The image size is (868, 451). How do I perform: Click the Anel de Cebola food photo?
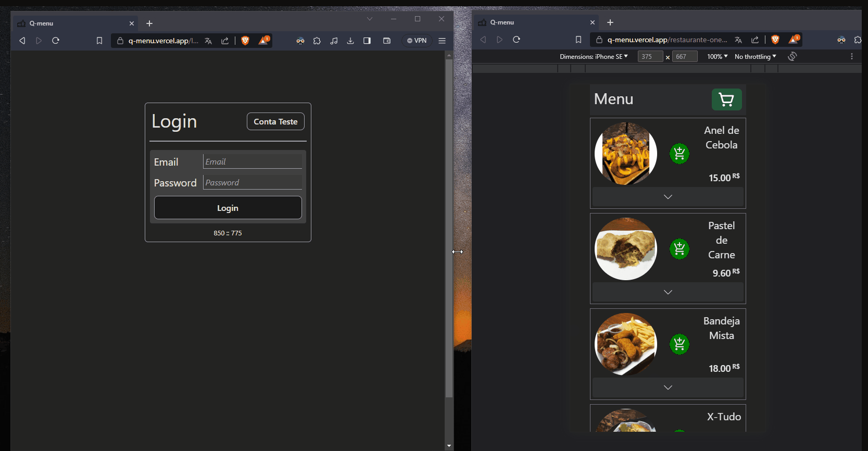[626, 154]
